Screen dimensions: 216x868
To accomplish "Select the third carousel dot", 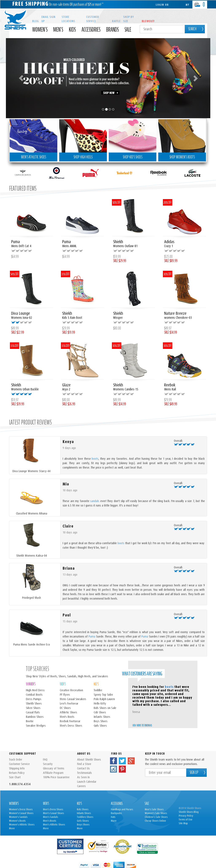I will coord(110,110).
